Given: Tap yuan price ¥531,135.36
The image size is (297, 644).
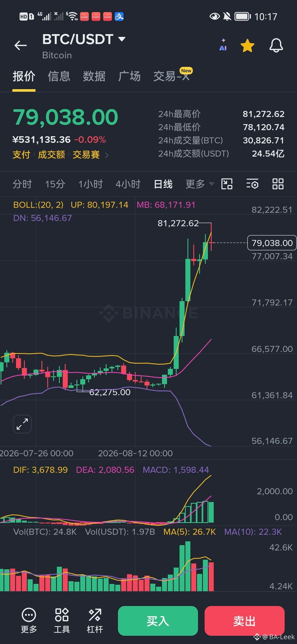Looking at the screenshot, I should coord(42,140).
